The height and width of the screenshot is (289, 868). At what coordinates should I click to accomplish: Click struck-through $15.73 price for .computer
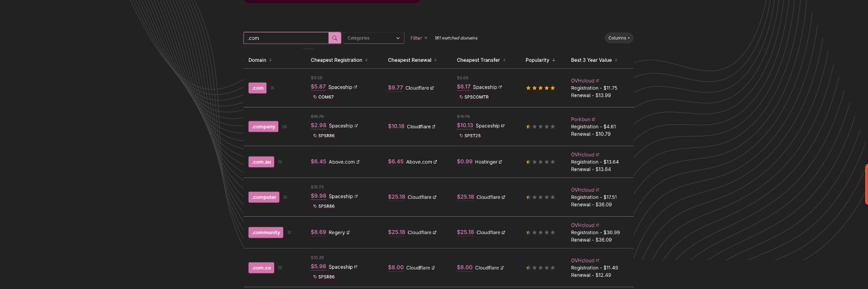click(x=317, y=187)
